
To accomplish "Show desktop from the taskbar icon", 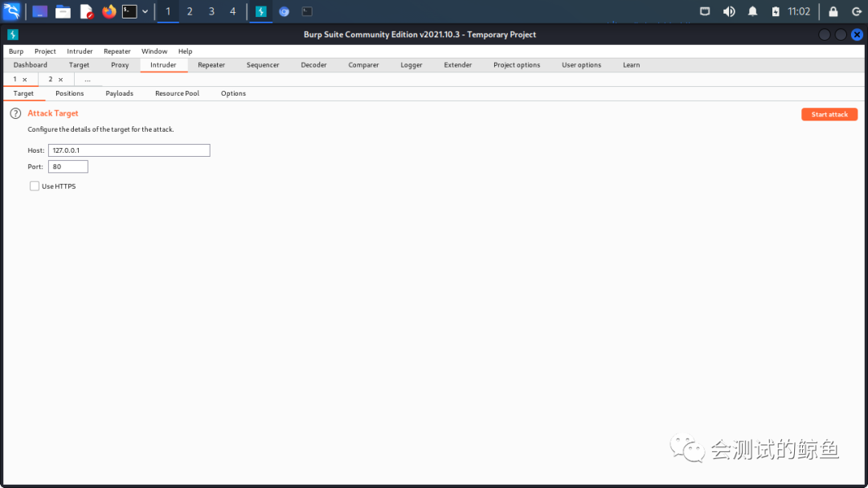I will 39,11.
